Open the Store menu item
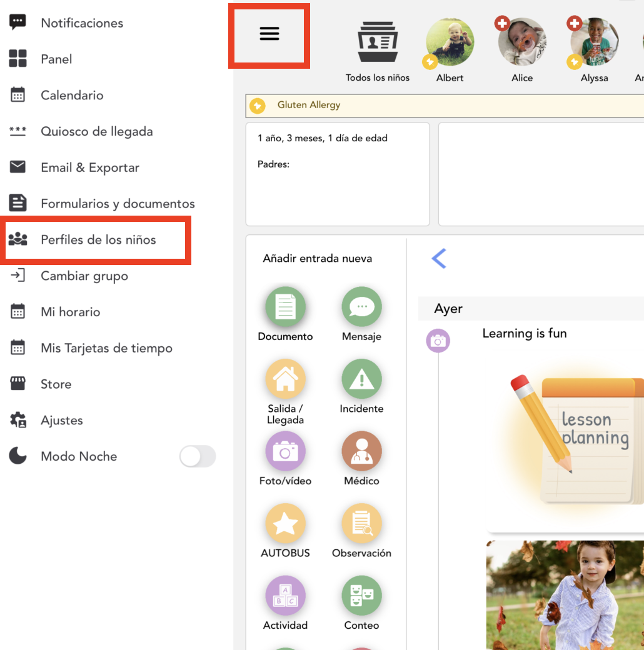This screenshot has height=650, width=644. [x=56, y=384]
